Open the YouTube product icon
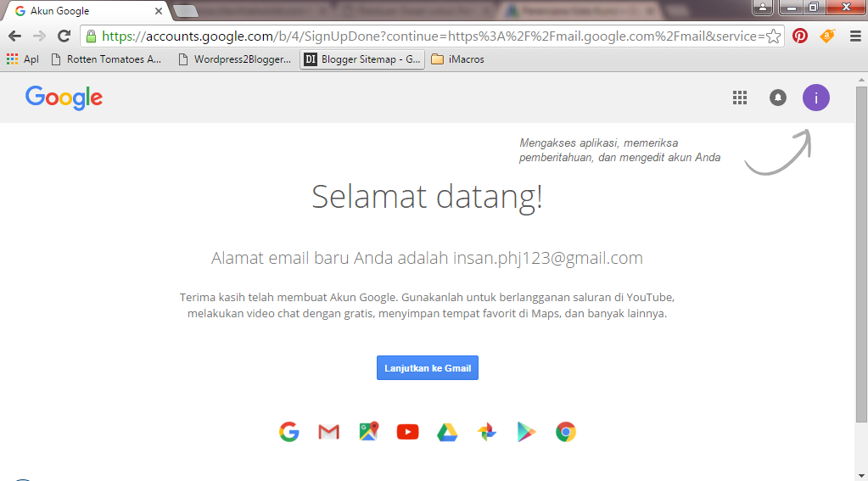Viewport: 868px width, 481px height. pyautogui.click(x=408, y=432)
